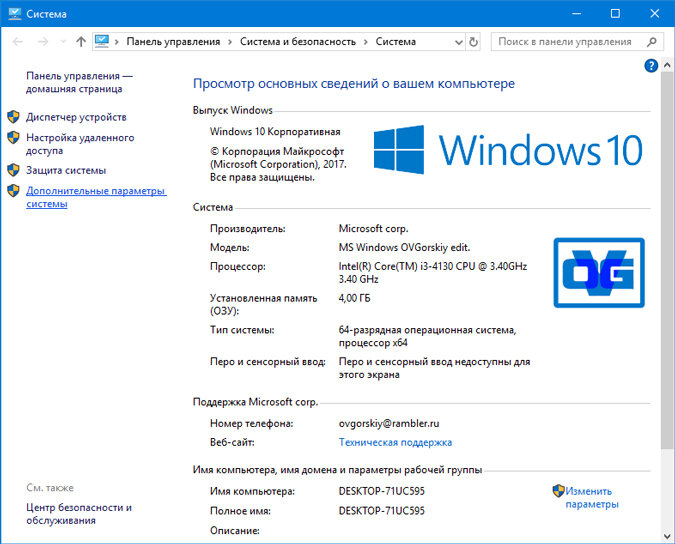Click the Система window title icon
Screen dimensions: 675x544
click(15, 13)
